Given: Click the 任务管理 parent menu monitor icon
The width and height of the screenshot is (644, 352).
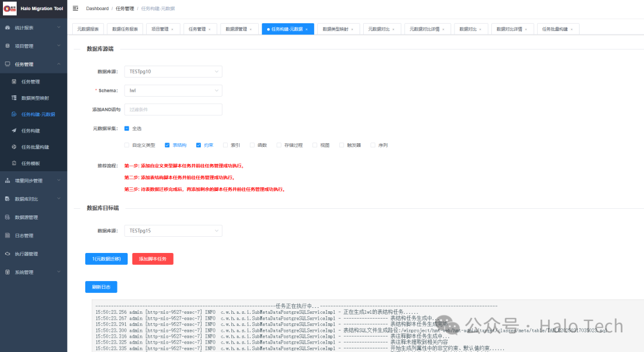Looking at the screenshot, I should click(x=7, y=64).
